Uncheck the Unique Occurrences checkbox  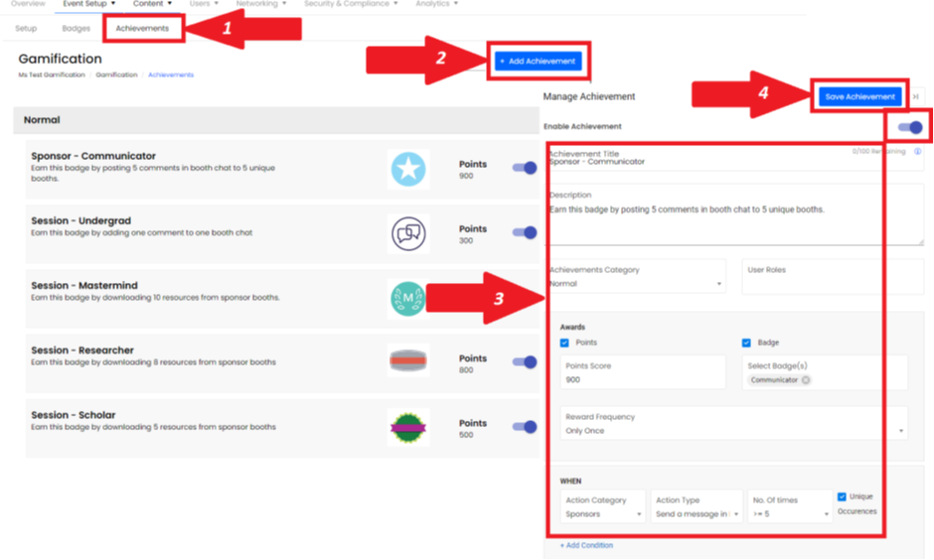click(x=843, y=496)
